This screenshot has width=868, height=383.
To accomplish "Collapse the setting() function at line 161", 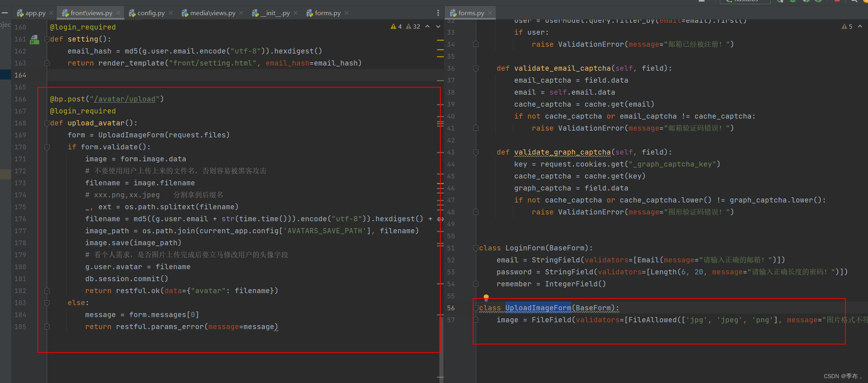I will click(47, 39).
